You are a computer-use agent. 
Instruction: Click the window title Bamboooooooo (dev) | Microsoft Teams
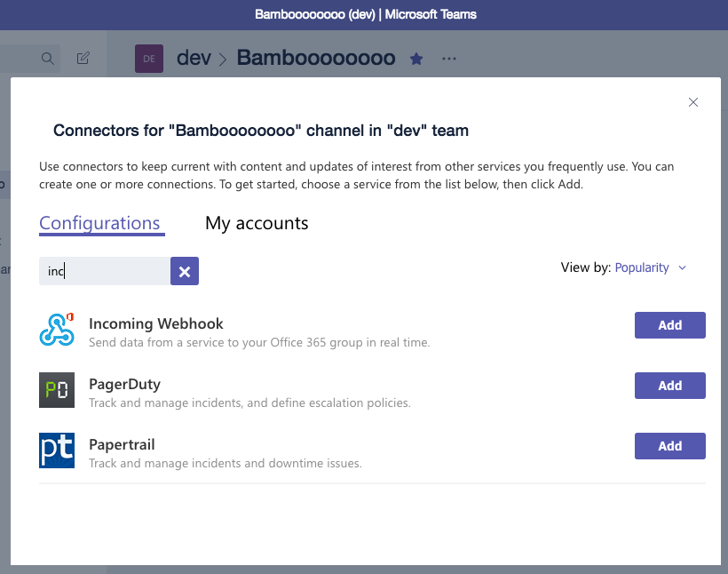(x=366, y=14)
